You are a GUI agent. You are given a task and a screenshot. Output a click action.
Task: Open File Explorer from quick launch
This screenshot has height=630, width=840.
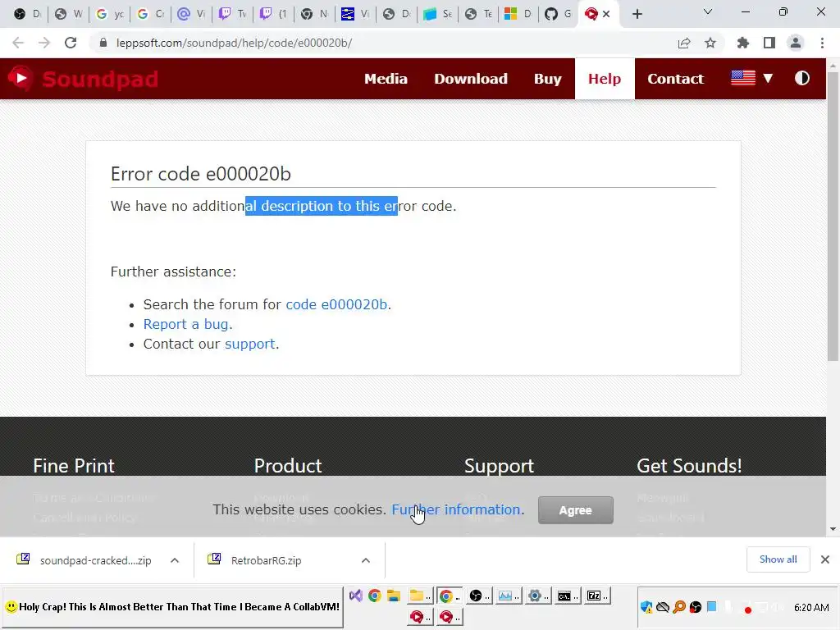click(394, 596)
